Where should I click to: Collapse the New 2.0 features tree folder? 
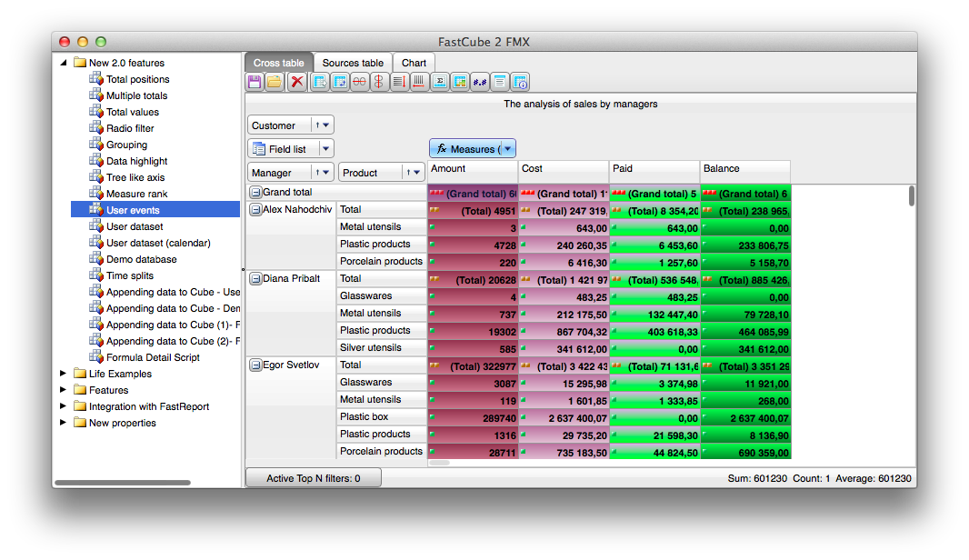(x=63, y=63)
